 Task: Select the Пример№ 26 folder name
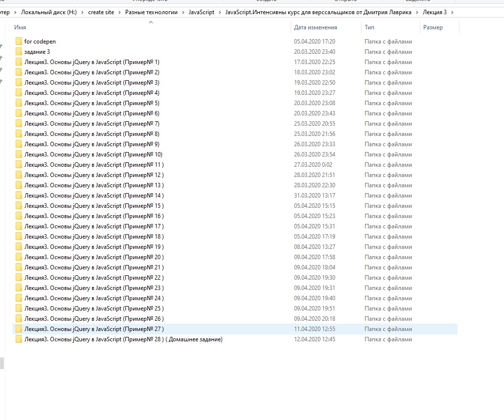94,319
